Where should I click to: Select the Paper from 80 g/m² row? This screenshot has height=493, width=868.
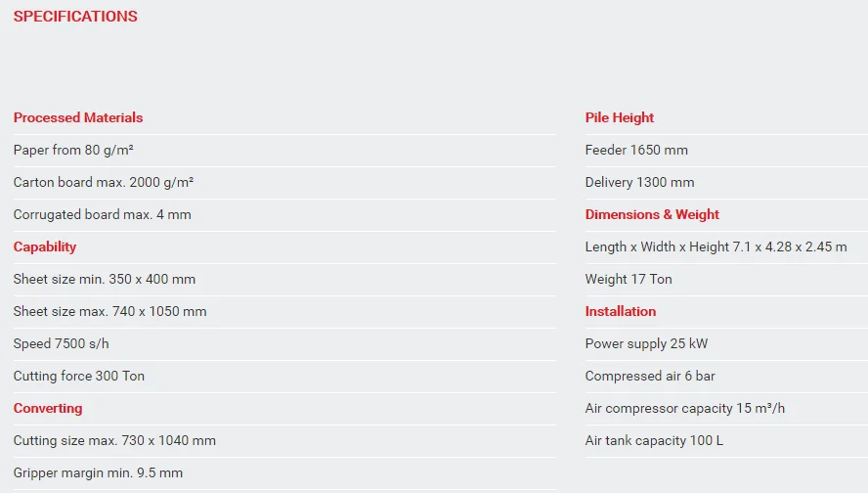click(x=73, y=150)
